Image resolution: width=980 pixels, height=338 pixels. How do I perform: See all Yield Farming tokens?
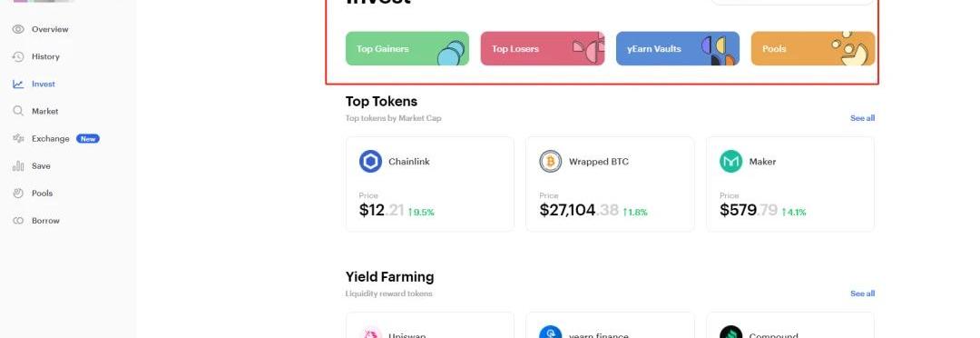863,293
